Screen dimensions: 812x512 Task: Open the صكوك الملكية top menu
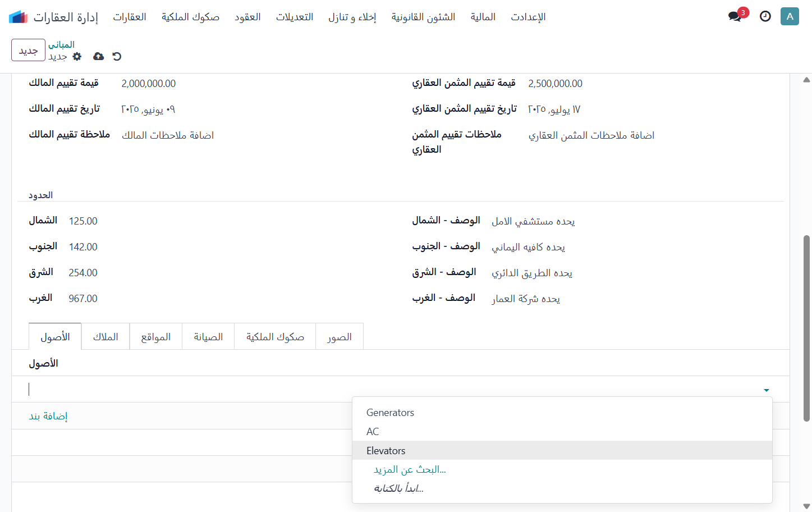pos(191,17)
